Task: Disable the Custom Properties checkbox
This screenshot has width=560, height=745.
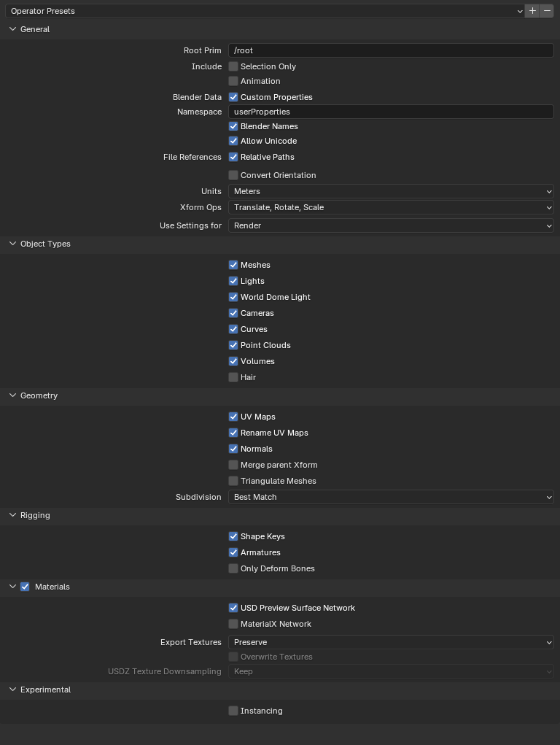Action: coord(233,97)
